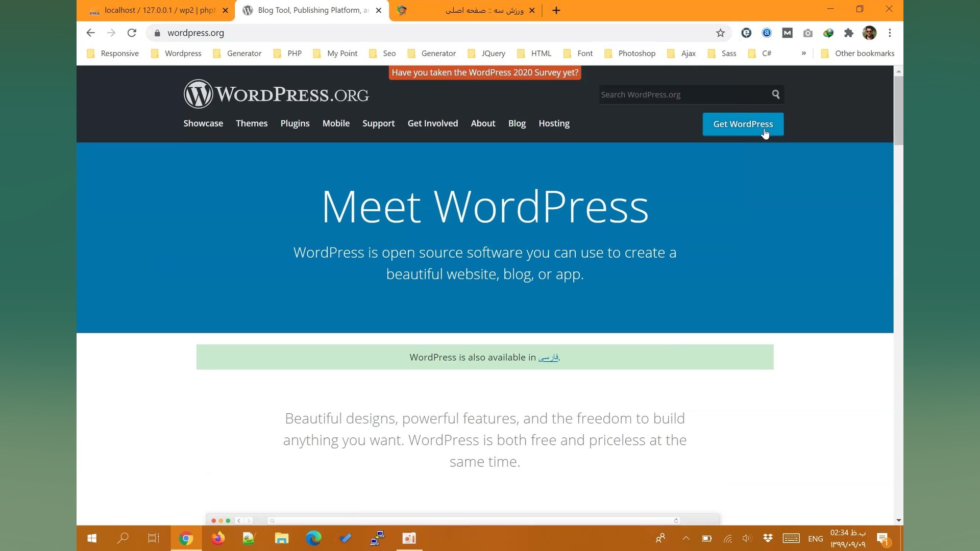
Task: Click the browser forward arrow
Action: point(111,33)
